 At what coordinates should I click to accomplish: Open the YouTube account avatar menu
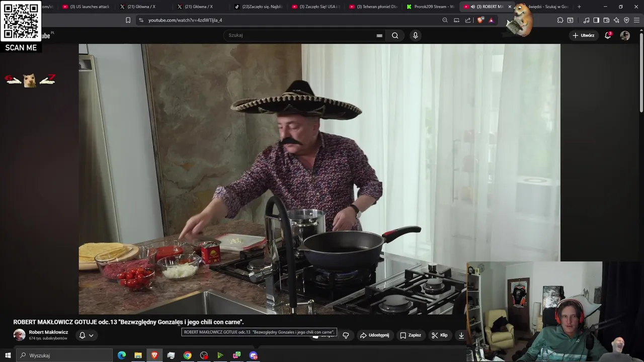coord(625,35)
